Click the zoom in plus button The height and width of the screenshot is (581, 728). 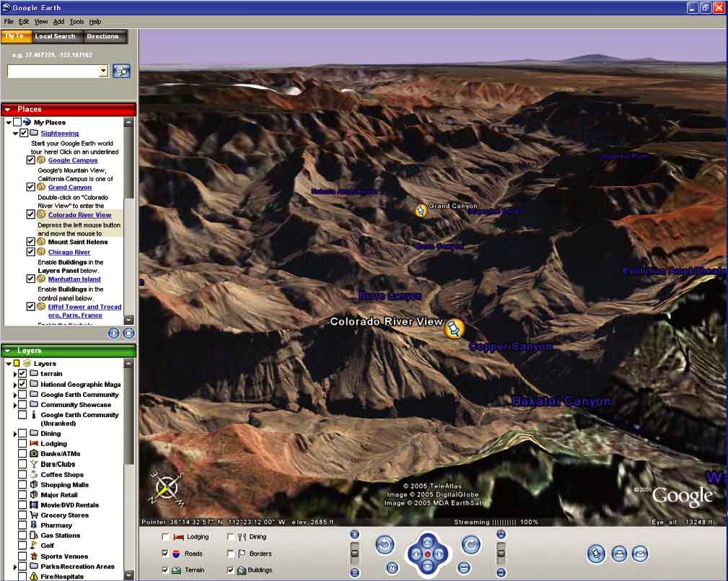click(355, 535)
